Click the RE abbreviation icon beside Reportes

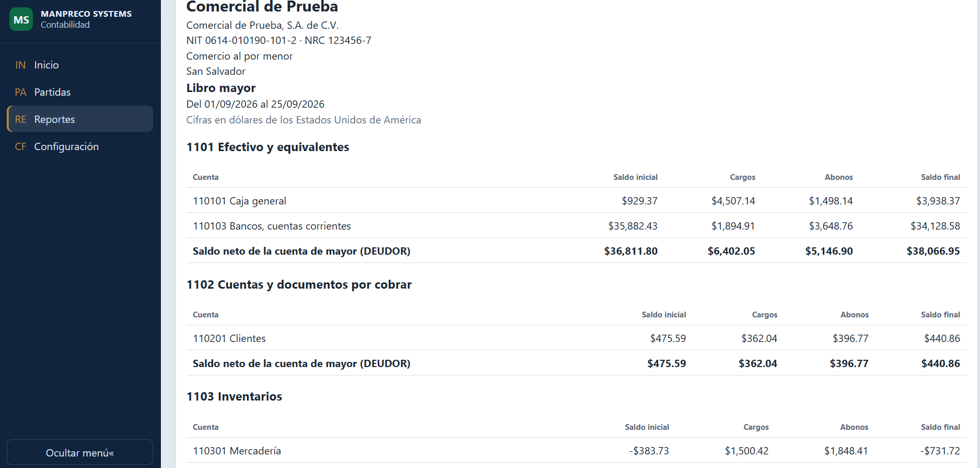(x=20, y=119)
